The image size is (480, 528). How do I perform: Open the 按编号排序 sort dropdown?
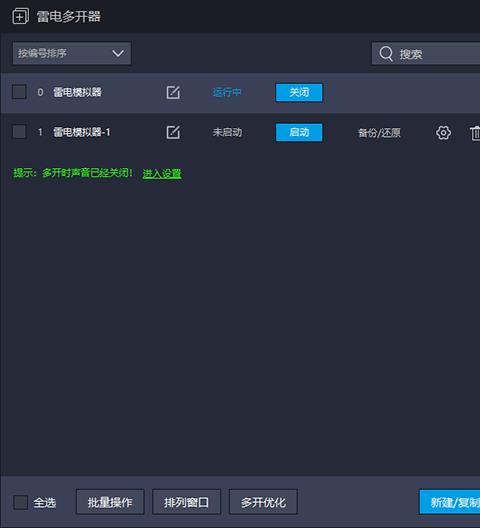coord(72,53)
